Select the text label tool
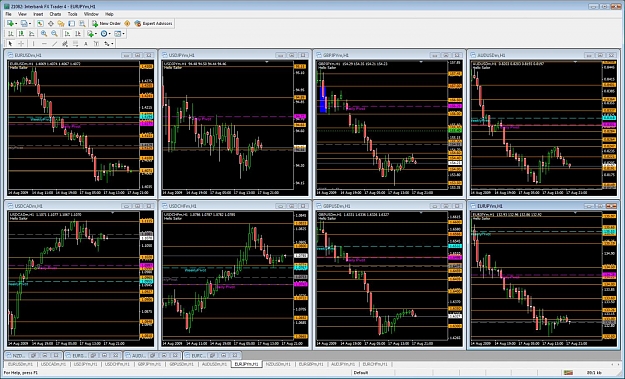 (x=96, y=44)
